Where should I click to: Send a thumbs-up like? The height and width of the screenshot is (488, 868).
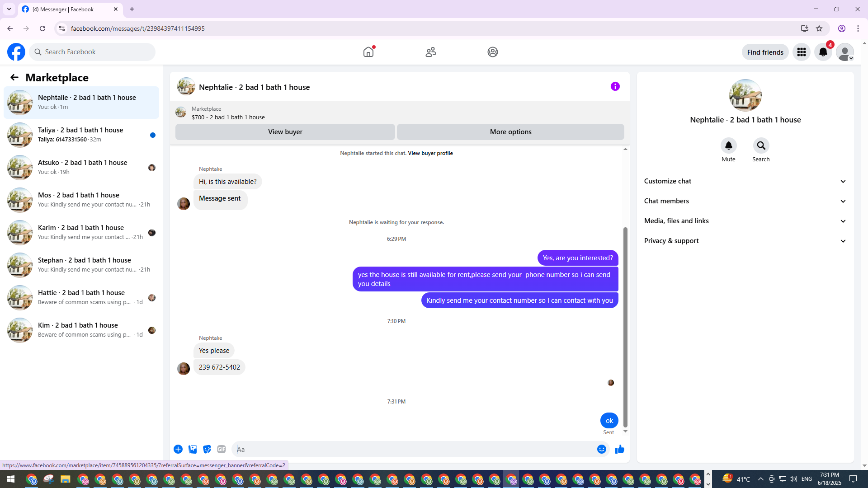(x=620, y=449)
